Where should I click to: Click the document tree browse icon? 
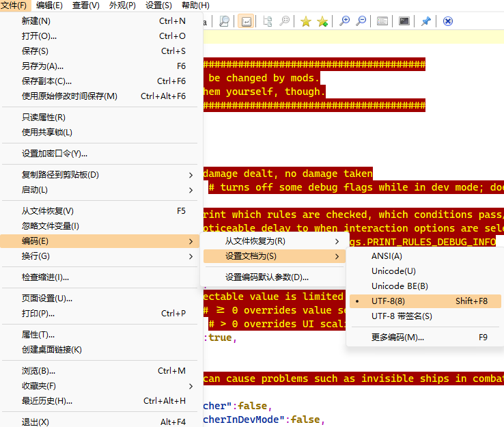(268, 22)
